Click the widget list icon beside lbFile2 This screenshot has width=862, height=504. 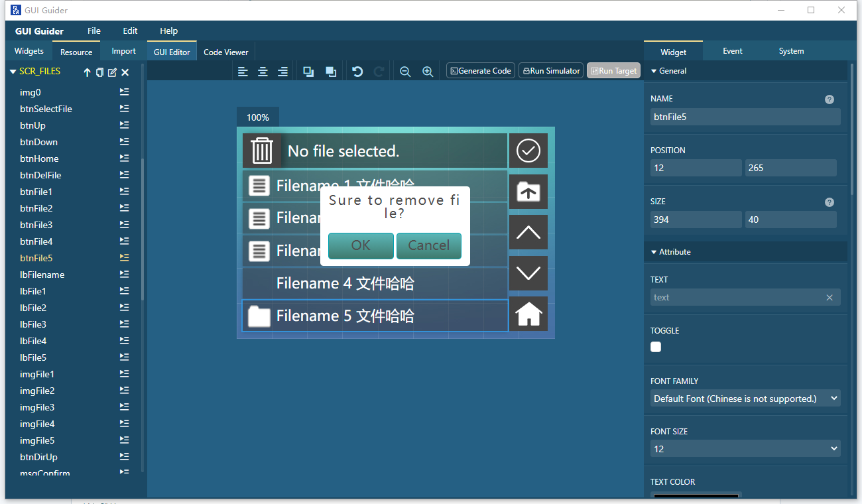(x=124, y=307)
